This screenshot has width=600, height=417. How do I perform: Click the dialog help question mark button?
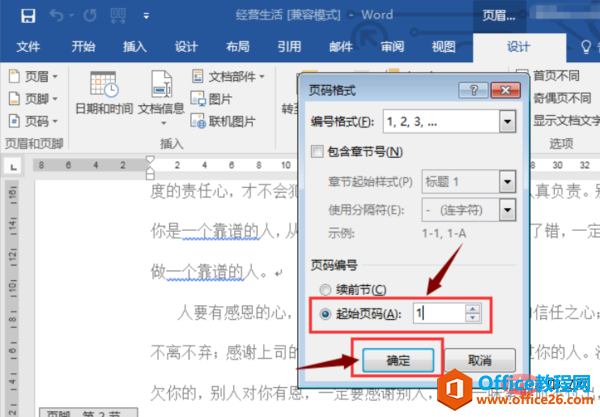point(473,90)
